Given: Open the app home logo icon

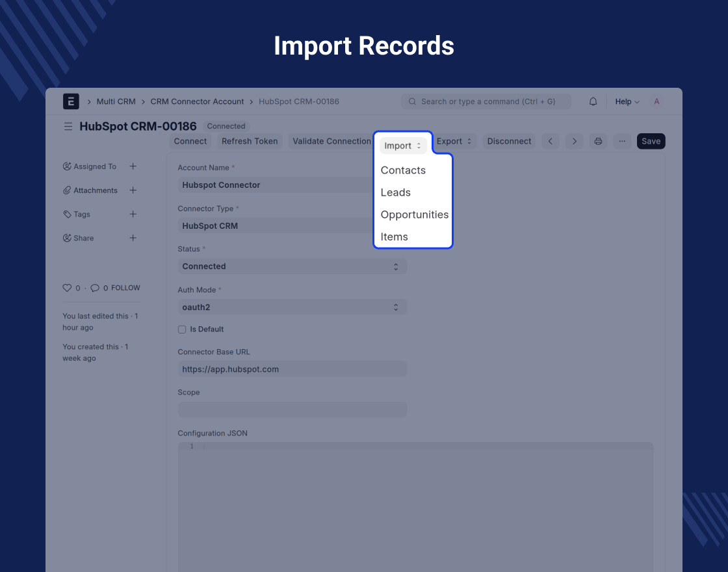Looking at the screenshot, I should coord(71,101).
